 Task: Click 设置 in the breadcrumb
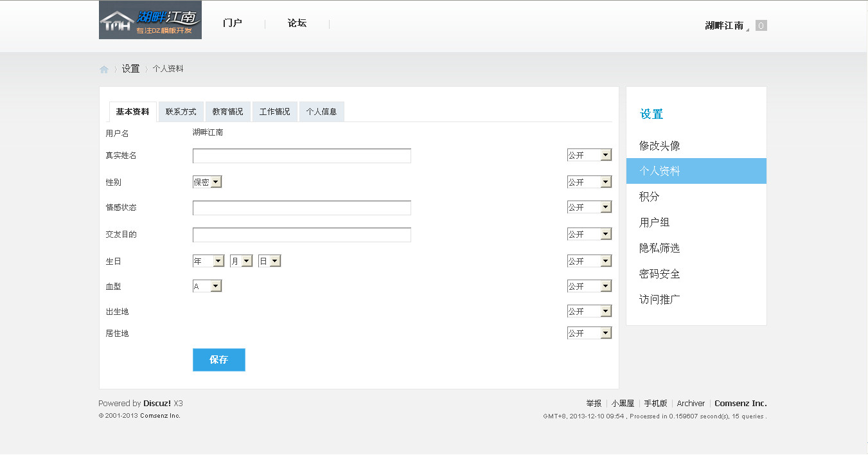point(130,69)
